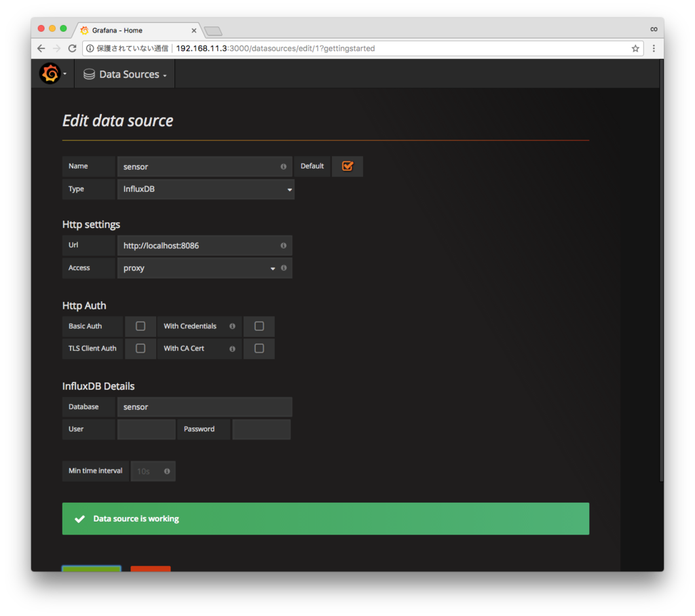This screenshot has width=695, height=616.
Task: Click the info icon beside Access dropdown
Action: (284, 268)
